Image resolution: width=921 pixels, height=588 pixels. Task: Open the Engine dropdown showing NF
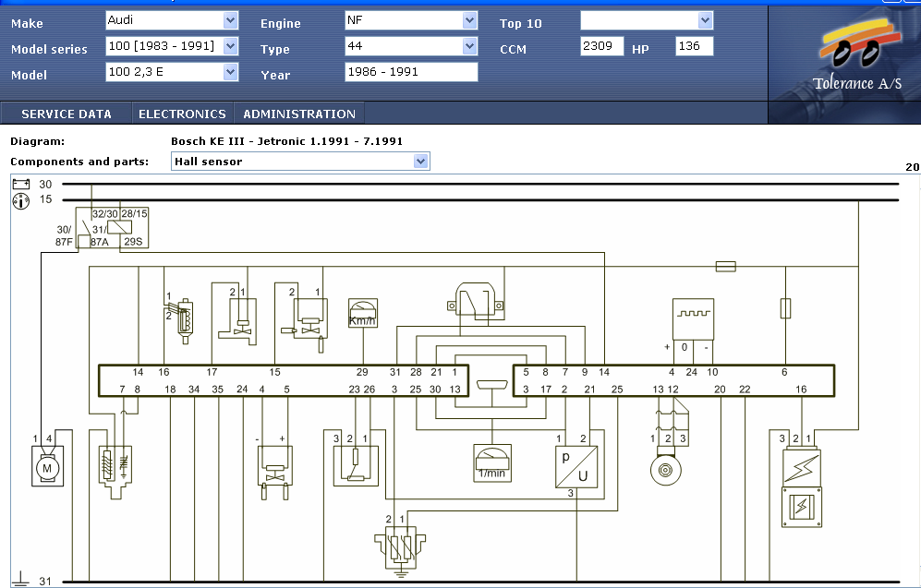pyautogui.click(x=411, y=20)
